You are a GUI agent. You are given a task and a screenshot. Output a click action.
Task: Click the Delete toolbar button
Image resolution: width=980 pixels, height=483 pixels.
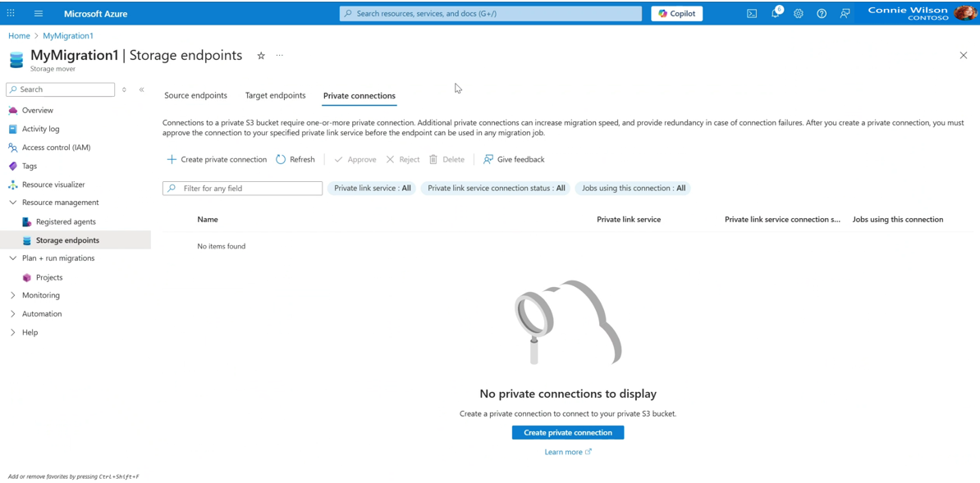click(446, 159)
